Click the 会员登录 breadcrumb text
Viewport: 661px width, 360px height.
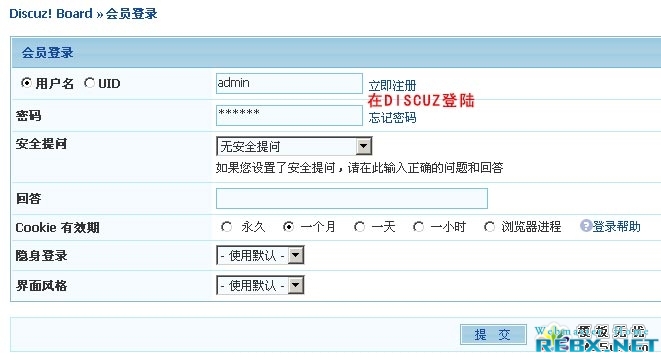pyautogui.click(x=131, y=13)
